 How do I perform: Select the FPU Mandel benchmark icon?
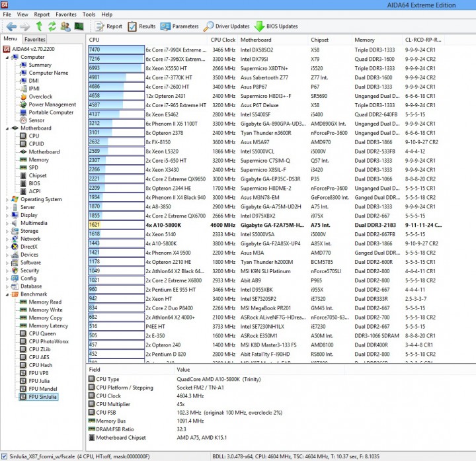coord(23,389)
